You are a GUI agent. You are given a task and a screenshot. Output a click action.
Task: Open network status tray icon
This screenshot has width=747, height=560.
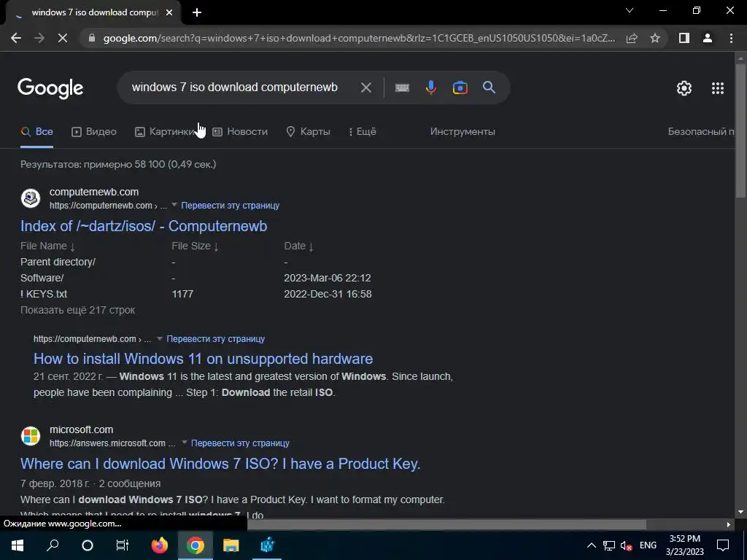609,545
